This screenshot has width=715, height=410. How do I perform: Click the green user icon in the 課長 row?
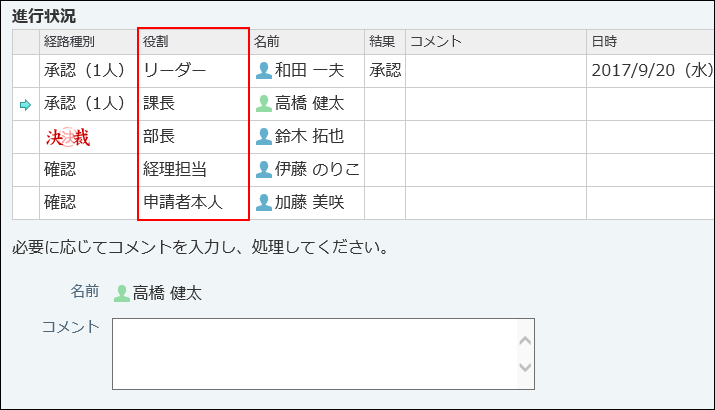point(264,104)
